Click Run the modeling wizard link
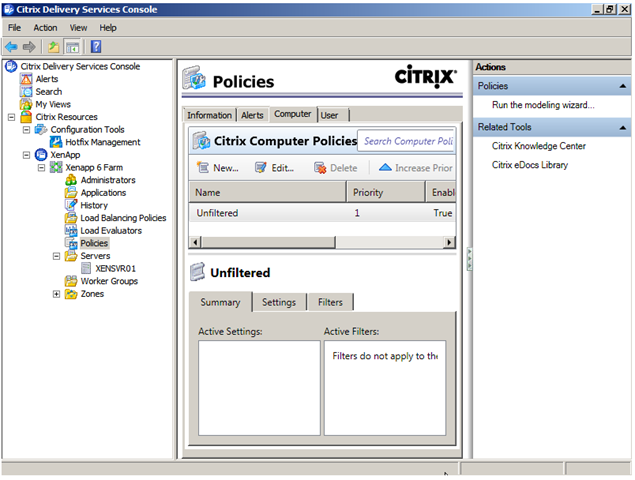The width and height of the screenshot is (635, 480). [x=543, y=105]
